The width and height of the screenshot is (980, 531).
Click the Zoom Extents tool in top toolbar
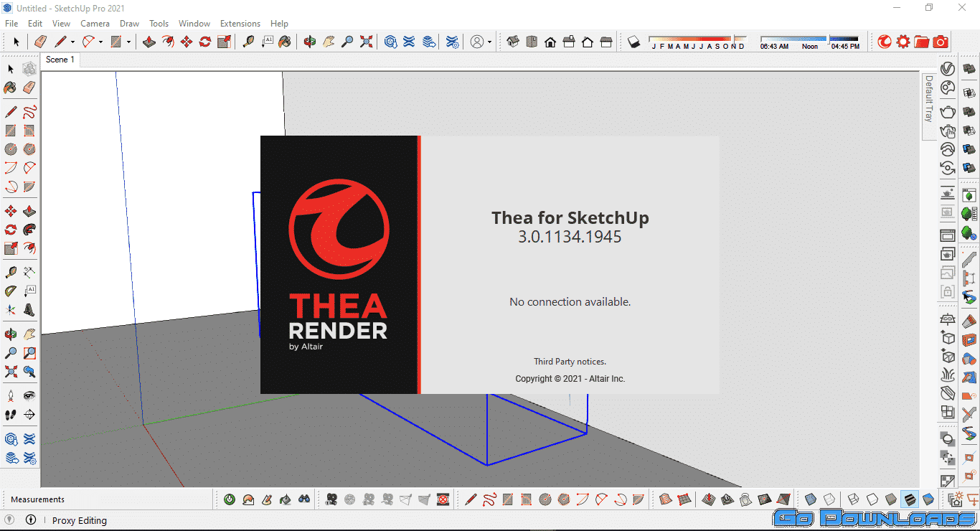click(366, 42)
